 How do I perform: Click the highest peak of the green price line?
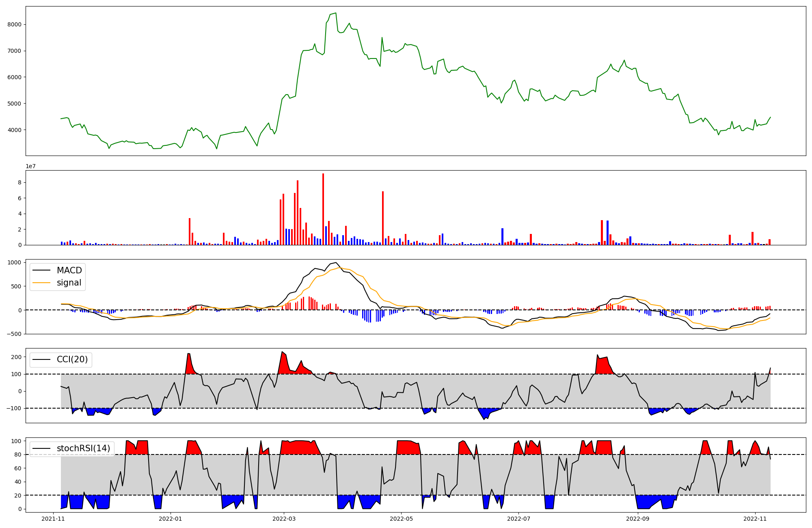(x=335, y=13)
